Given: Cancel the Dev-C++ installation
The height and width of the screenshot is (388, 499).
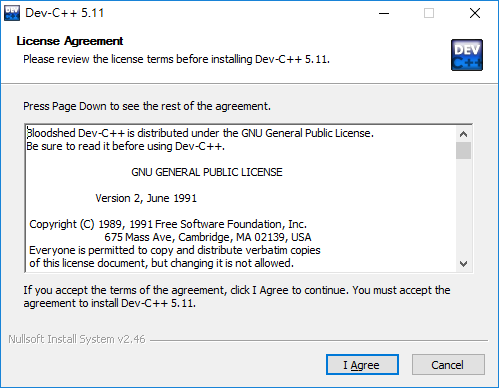Looking at the screenshot, I should pos(448,365).
